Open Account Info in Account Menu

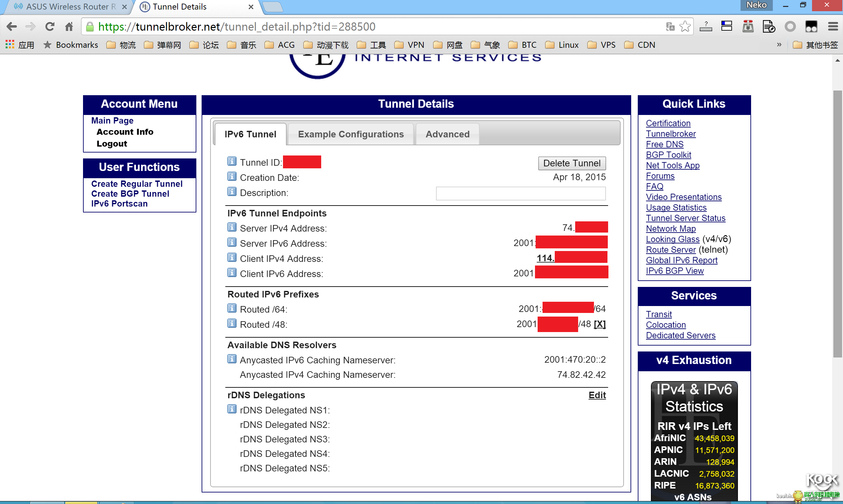125,132
